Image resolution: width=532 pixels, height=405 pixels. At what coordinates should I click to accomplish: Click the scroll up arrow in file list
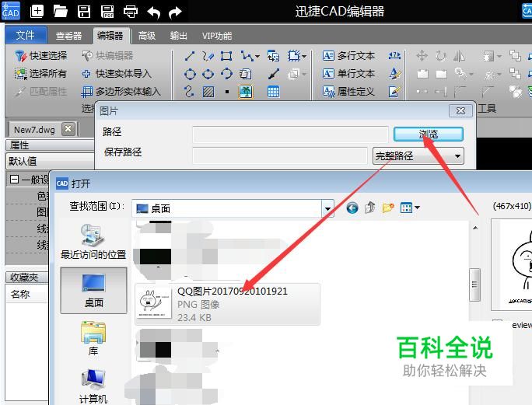475,228
